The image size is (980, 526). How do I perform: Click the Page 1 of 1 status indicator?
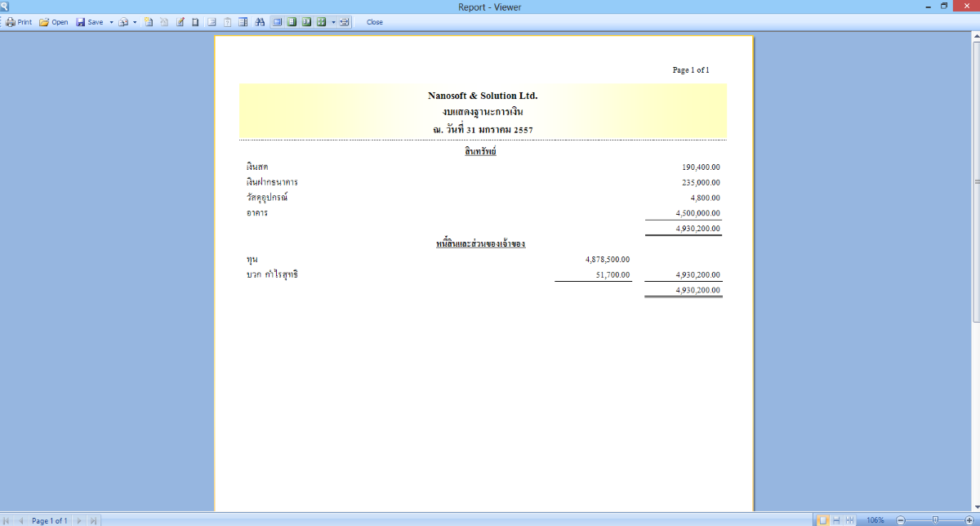coord(49,520)
